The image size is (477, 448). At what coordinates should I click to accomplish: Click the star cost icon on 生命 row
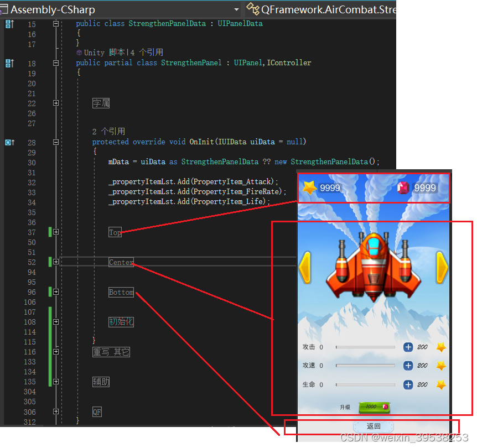pos(441,385)
